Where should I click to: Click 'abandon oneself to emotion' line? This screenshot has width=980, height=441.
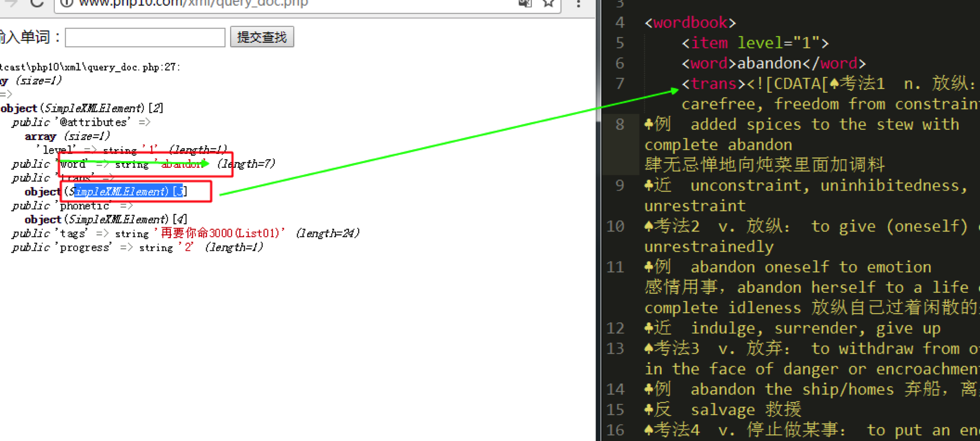(788, 267)
